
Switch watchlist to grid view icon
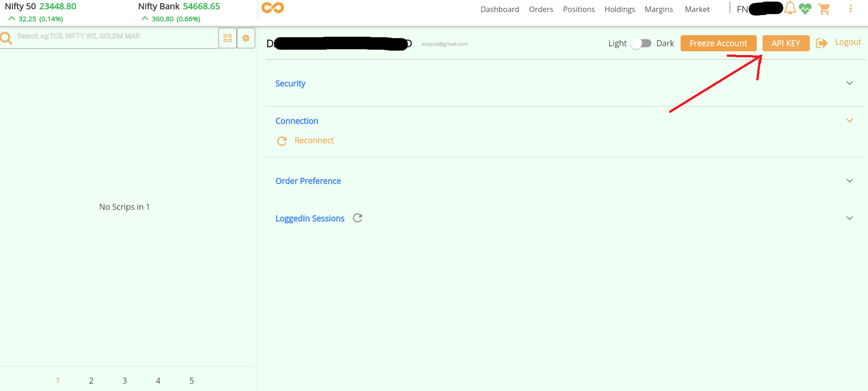[228, 38]
